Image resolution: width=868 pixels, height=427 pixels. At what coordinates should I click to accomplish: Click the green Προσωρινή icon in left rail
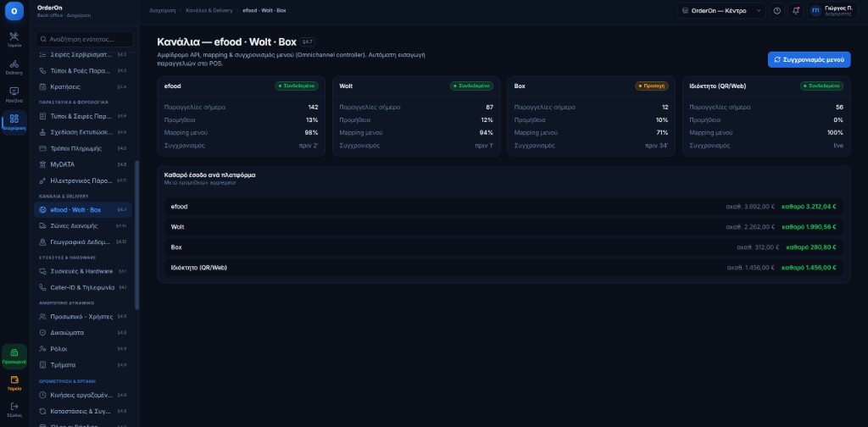pyautogui.click(x=14, y=353)
